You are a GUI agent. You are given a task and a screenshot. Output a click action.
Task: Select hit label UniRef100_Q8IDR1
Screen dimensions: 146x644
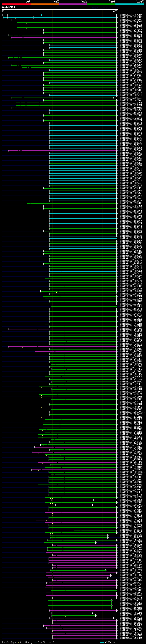click(131, 387)
